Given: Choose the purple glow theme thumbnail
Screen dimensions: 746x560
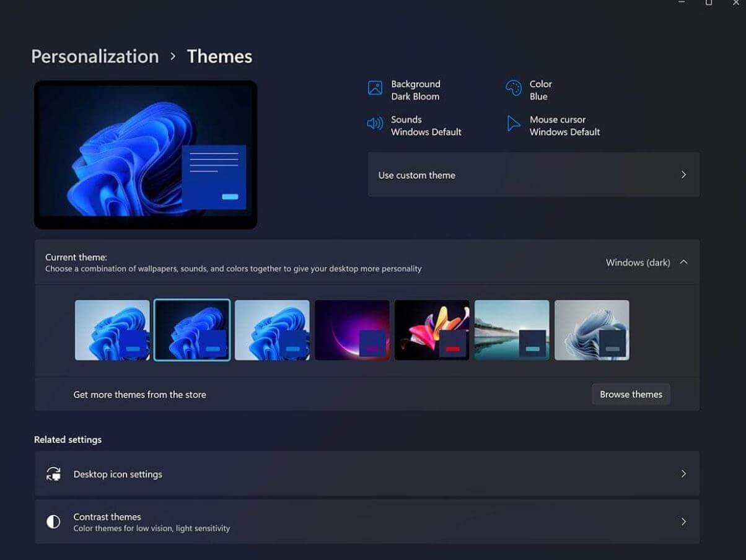Looking at the screenshot, I should click(352, 330).
